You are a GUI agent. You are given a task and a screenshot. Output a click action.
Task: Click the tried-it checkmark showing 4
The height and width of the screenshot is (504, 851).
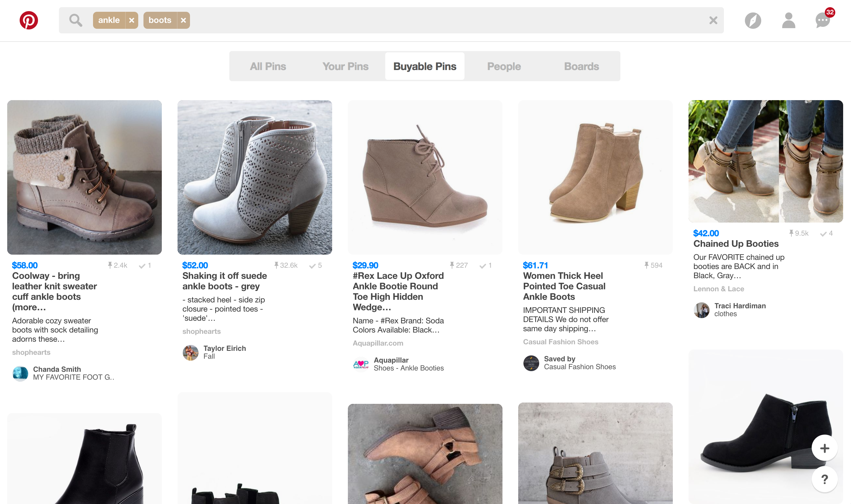823,234
